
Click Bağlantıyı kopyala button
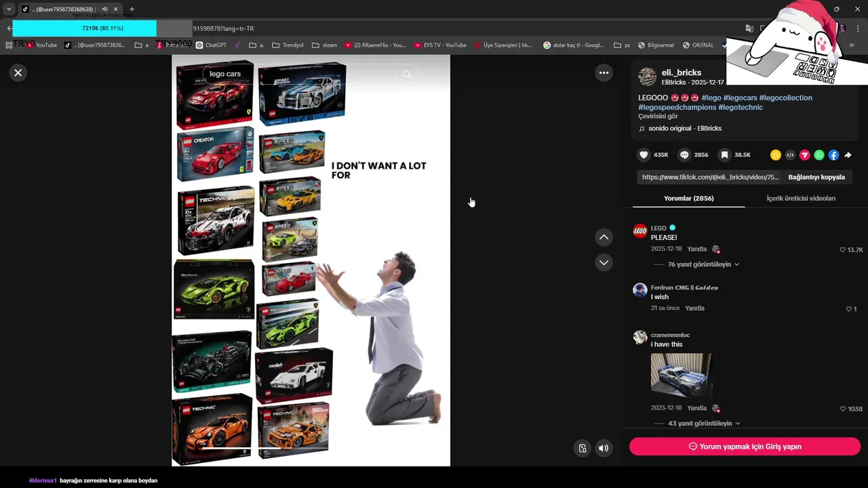tap(816, 177)
